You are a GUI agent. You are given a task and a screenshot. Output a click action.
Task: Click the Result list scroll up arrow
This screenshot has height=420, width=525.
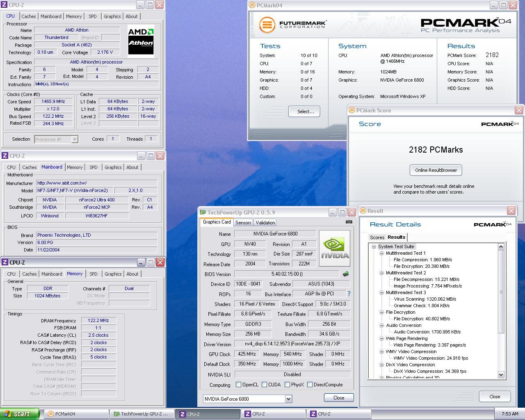pos(501,247)
